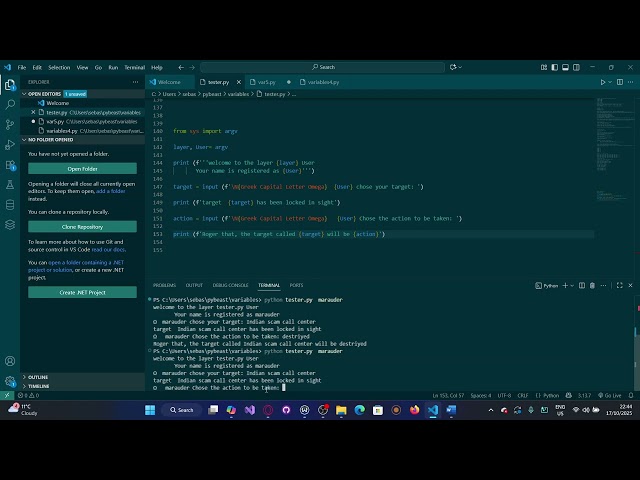Image resolution: width=640 pixels, height=480 pixels.
Task: Follow the 'read our docs' link
Action: click(x=108, y=249)
